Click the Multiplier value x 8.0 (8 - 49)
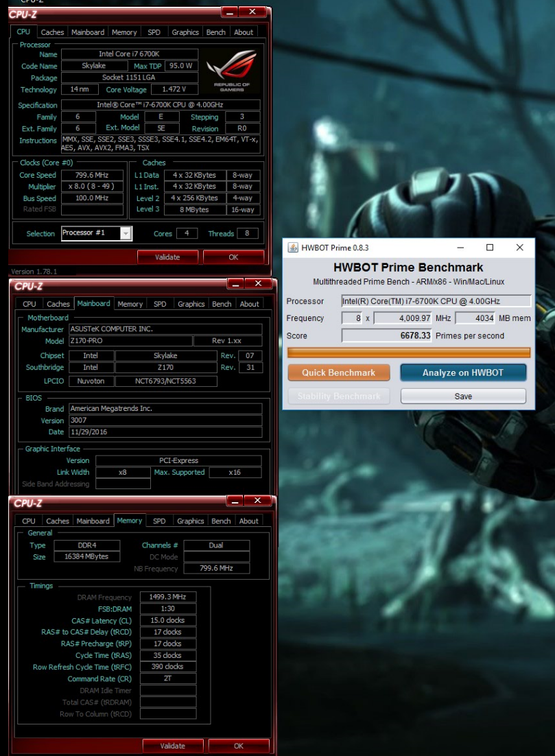This screenshot has height=756, width=555. click(92, 187)
